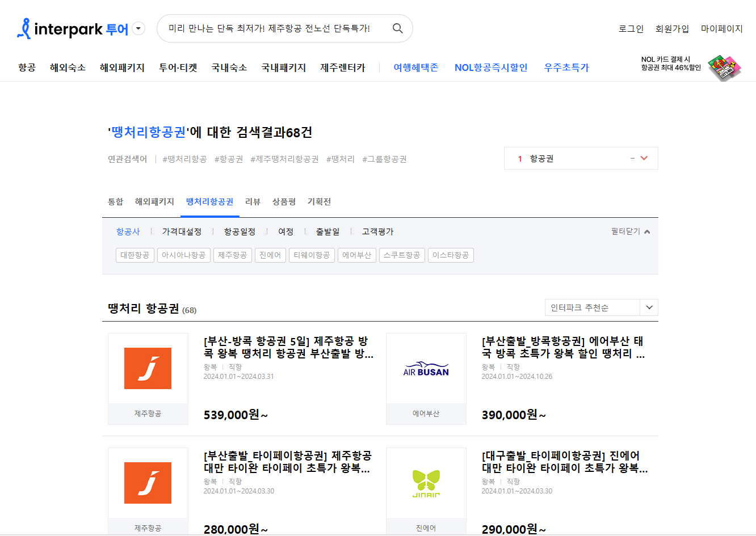Switch to the 통합 tab
This screenshot has width=756, height=536.
[x=115, y=202]
